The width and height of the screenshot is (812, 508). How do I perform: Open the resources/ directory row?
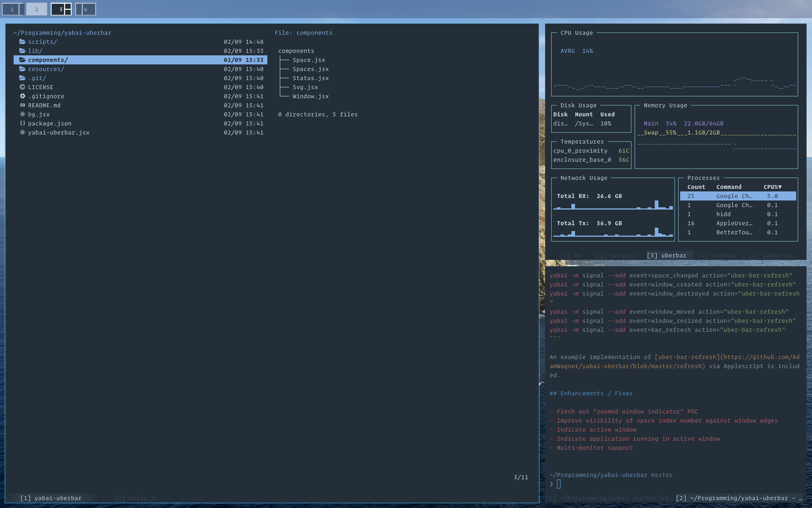point(140,69)
